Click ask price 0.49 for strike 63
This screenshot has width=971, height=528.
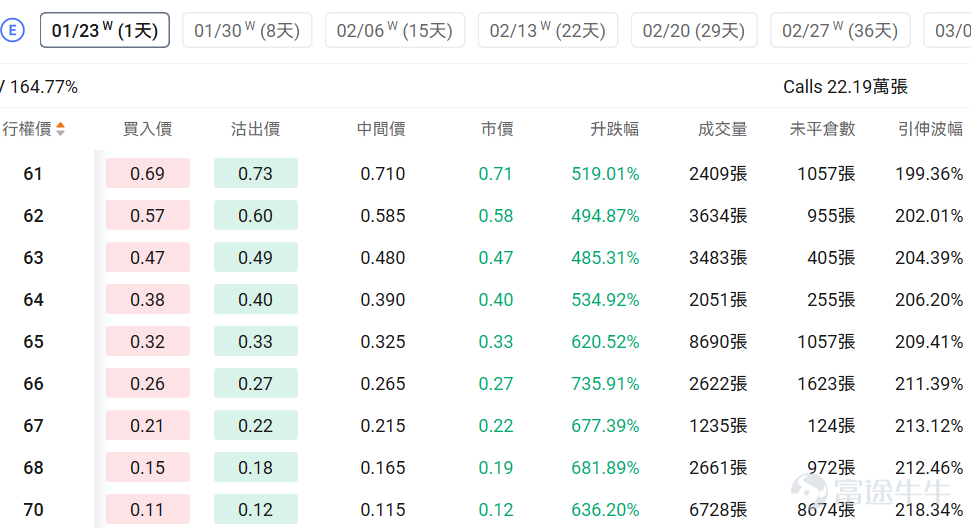pos(256,258)
